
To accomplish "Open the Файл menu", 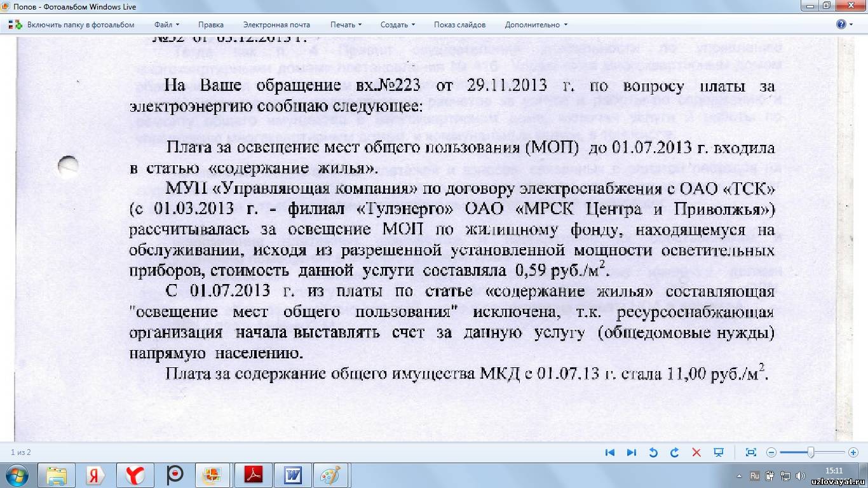I will click(166, 25).
